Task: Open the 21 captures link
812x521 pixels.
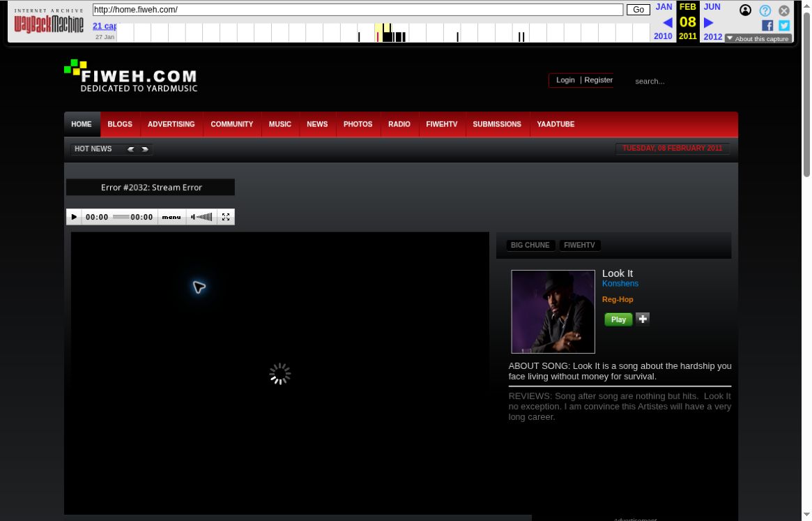Action: point(105,26)
